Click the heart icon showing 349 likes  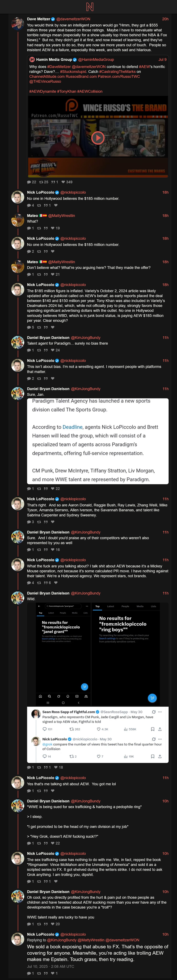(x=63, y=182)
